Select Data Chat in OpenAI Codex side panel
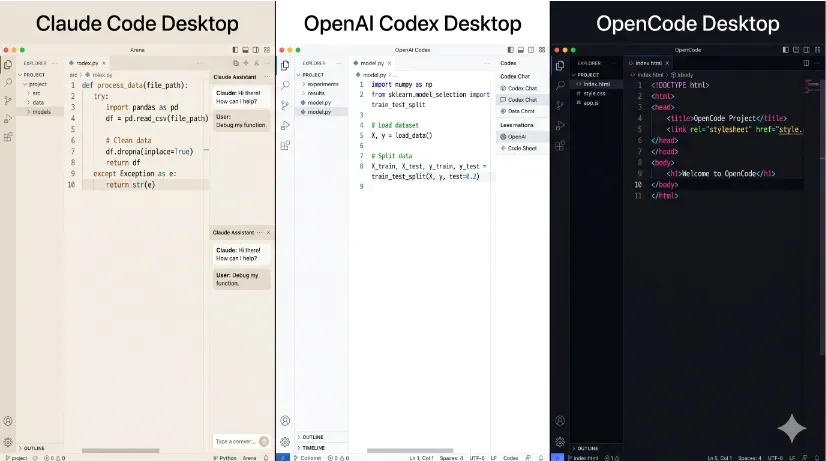 click(522, 111)
